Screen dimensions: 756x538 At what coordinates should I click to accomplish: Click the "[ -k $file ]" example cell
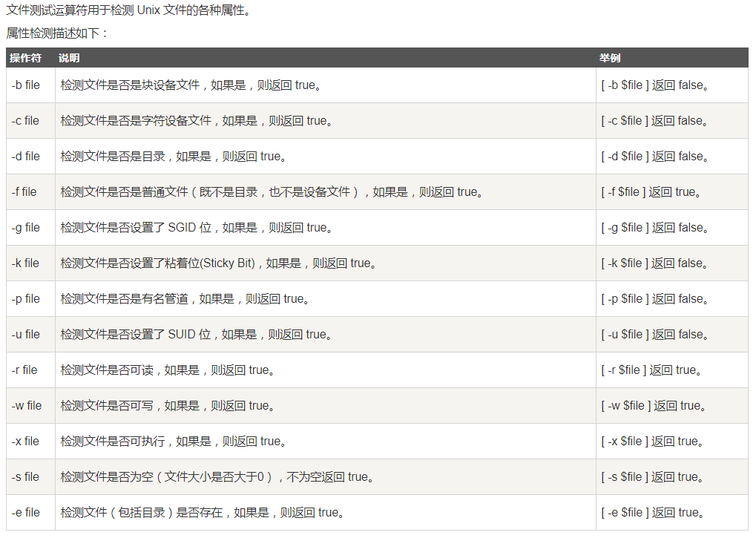pos(655,263)
